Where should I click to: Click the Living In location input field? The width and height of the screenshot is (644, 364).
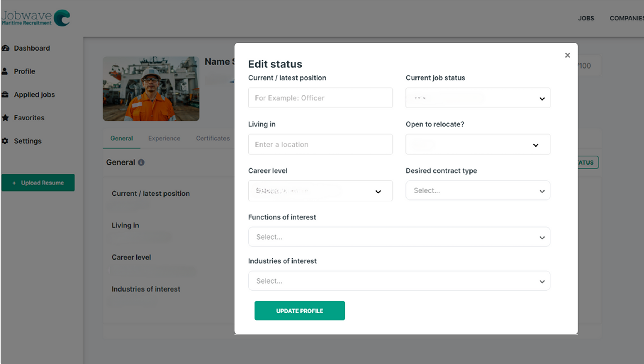[x=320, y=144]
